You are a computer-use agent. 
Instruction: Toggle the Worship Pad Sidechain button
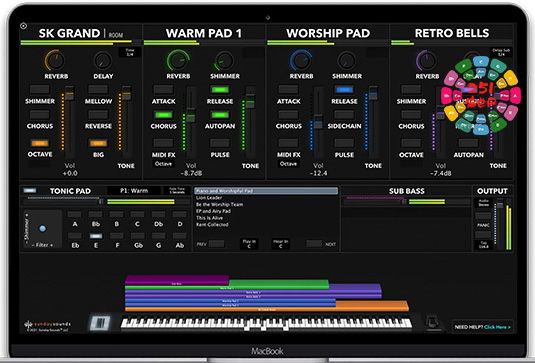click(x=344, y=115)
